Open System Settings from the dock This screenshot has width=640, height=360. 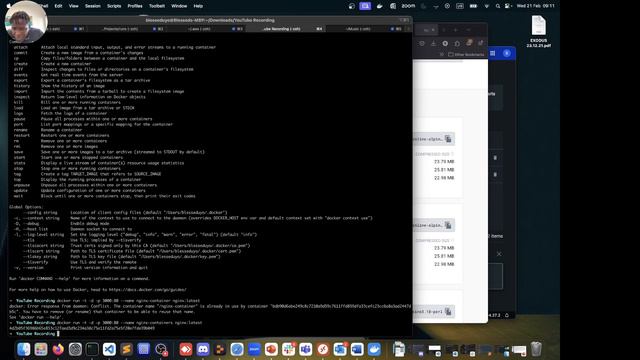click(x=75, y=349)
